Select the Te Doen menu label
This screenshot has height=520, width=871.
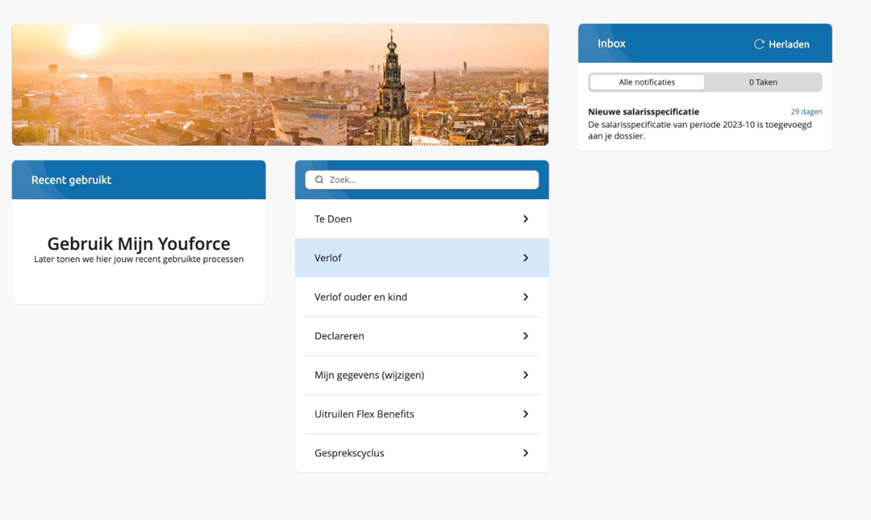(333, 219)
